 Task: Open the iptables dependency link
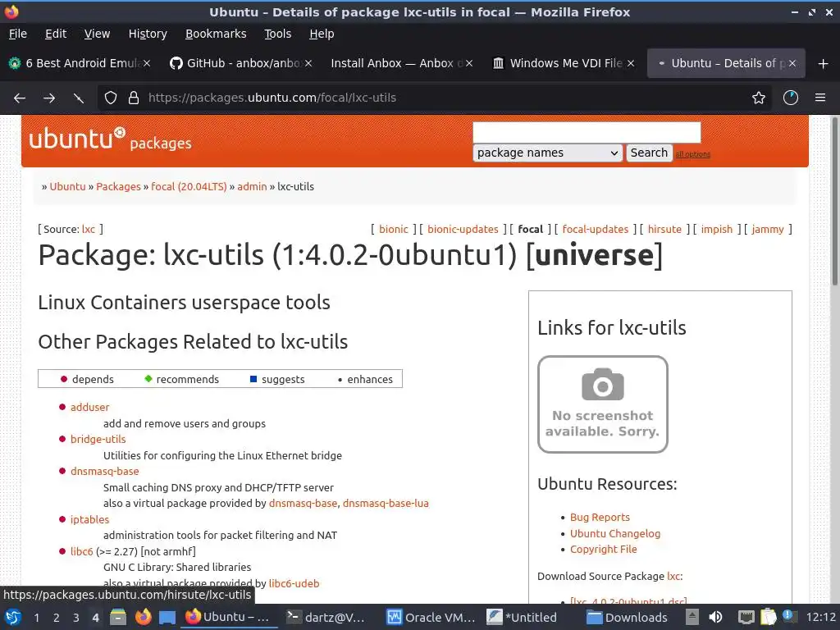coord(90,519)
